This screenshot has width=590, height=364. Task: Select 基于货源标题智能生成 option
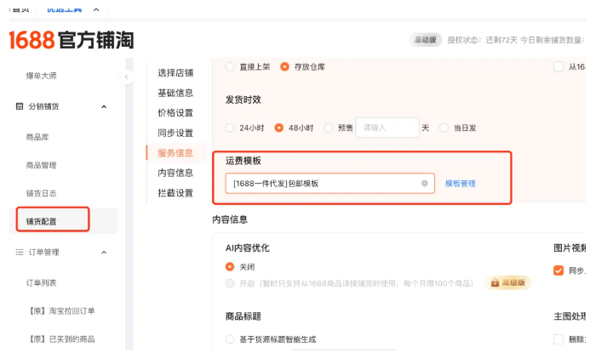tap(230, 339)
